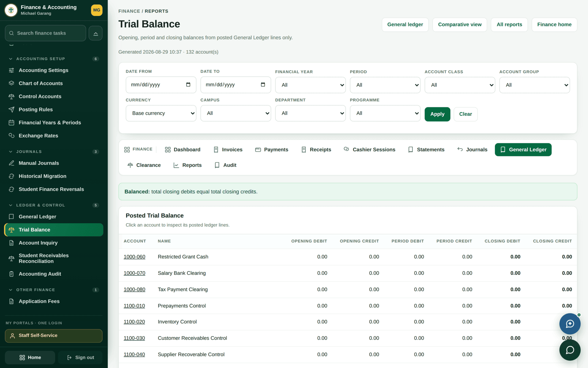
Task: Click the Financial Years & Periods calendar icon
Action: click(x=11, y=123)
